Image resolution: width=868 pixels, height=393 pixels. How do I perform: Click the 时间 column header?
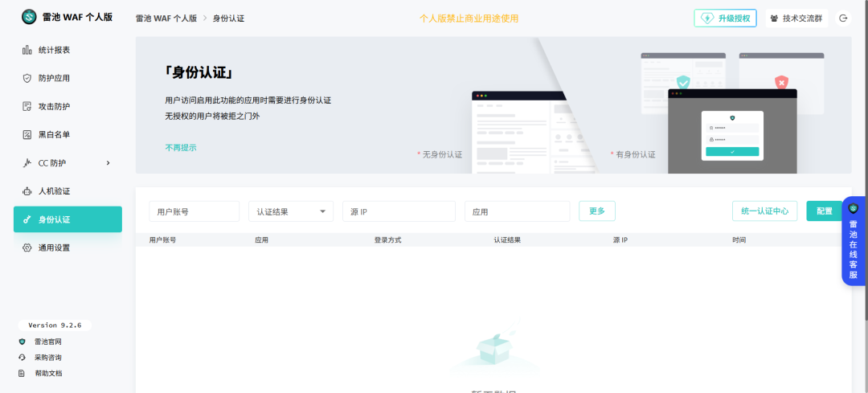(x=739, y=240)
